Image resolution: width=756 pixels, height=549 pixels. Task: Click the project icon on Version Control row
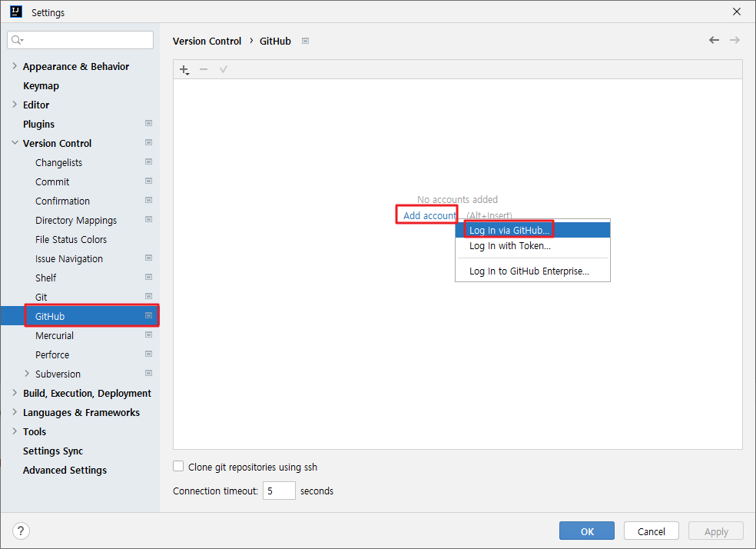pyautogui.click(x=148, y=143)
